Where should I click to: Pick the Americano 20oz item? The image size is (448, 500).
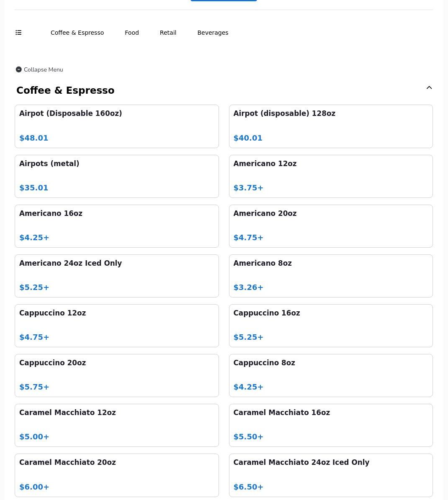point(331,226)
